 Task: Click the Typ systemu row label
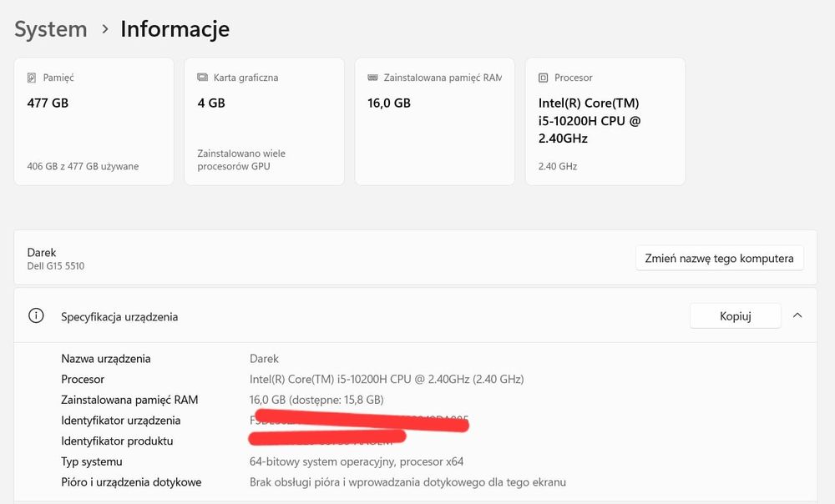[92, 461]
